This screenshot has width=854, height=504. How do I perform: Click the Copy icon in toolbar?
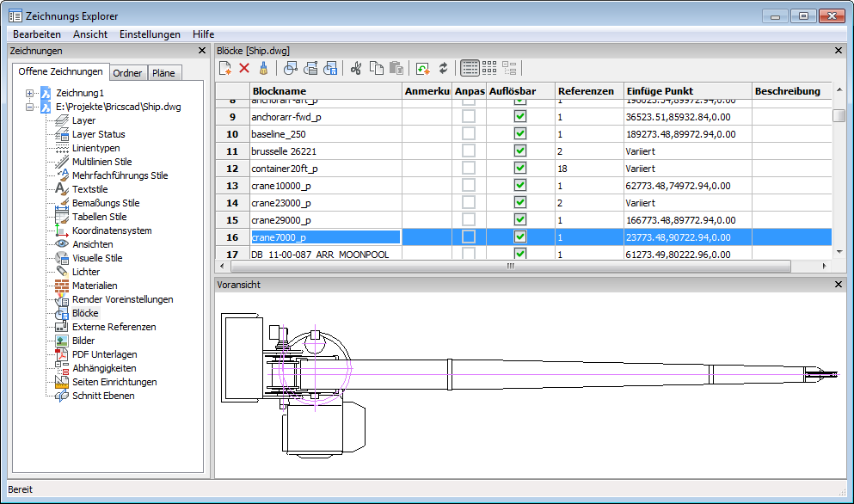(376, 68)
